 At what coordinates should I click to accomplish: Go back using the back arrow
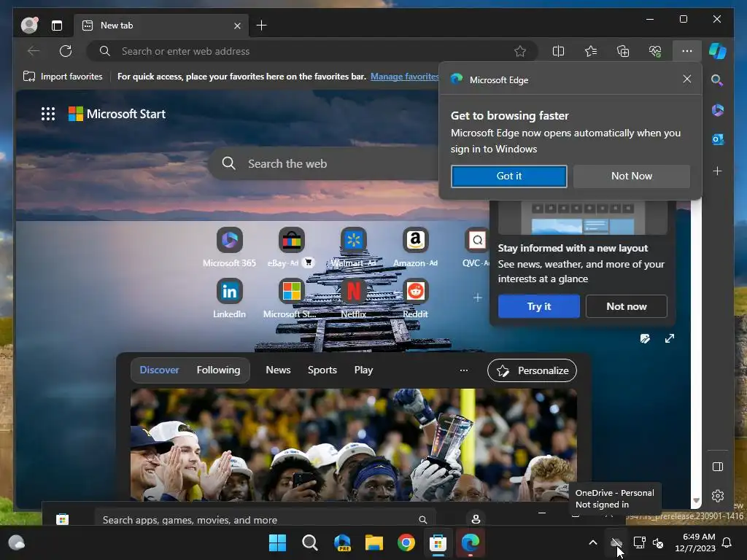[x=34, y=51]
